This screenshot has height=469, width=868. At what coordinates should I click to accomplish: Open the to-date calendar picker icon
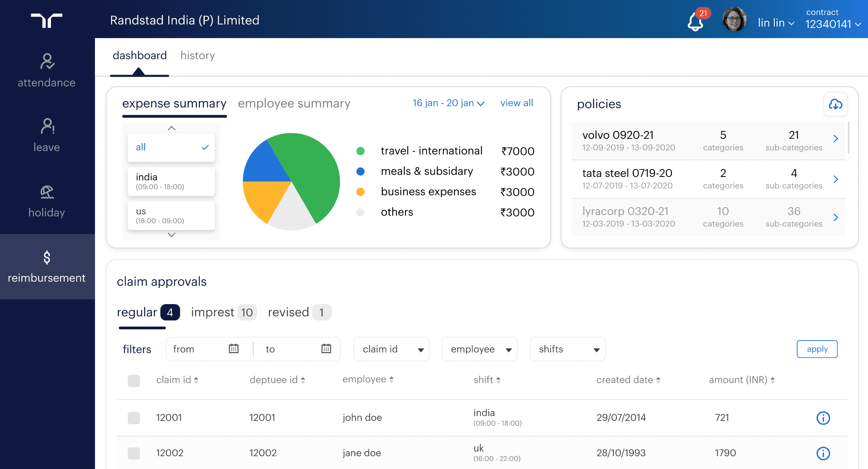click(x=326, y=348)
